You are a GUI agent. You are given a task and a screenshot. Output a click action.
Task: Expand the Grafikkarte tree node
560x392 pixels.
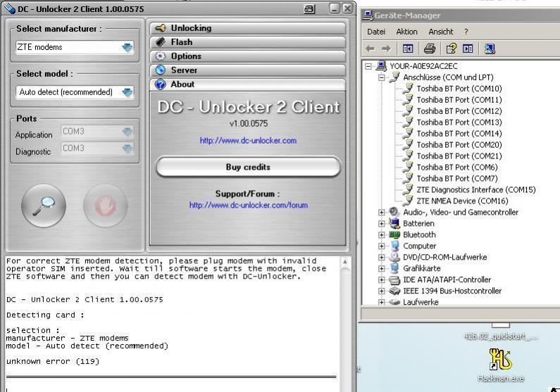(x=382, y=269)
